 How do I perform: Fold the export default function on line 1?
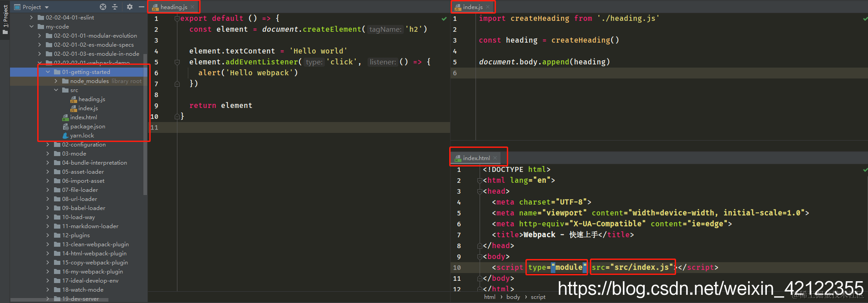(x=177, y=19)
